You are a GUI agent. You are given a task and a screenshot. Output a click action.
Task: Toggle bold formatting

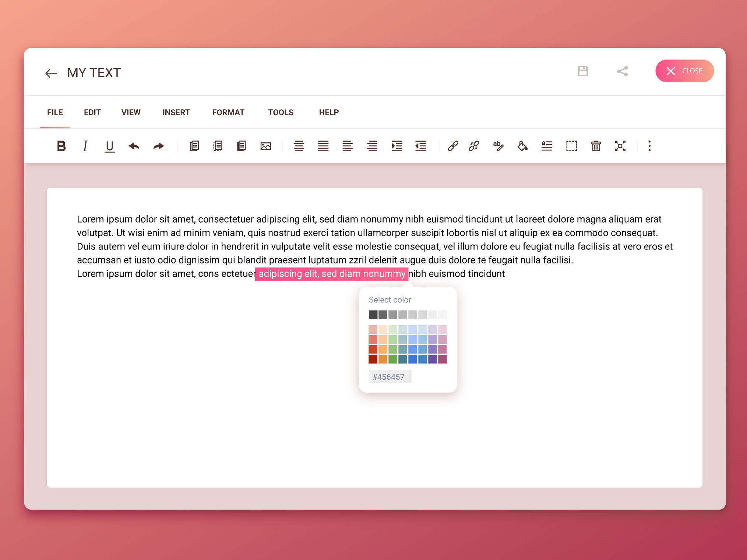[61, 146]
